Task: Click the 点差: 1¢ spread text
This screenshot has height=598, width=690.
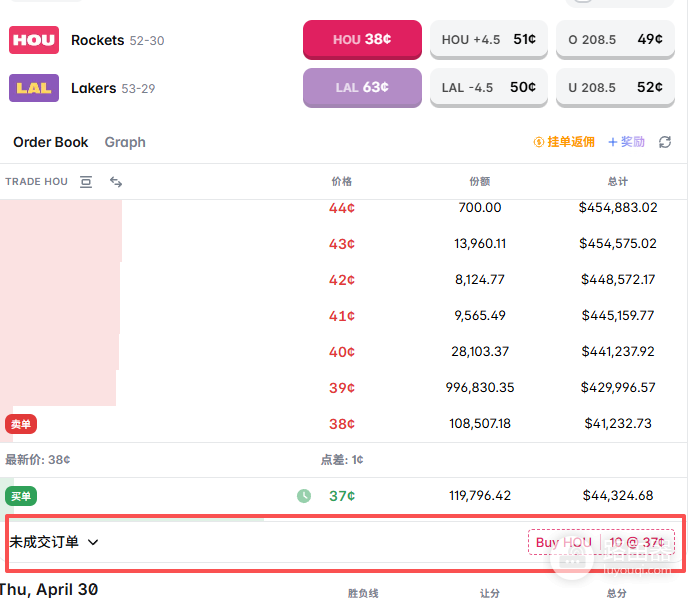Action: click(342, 460)
